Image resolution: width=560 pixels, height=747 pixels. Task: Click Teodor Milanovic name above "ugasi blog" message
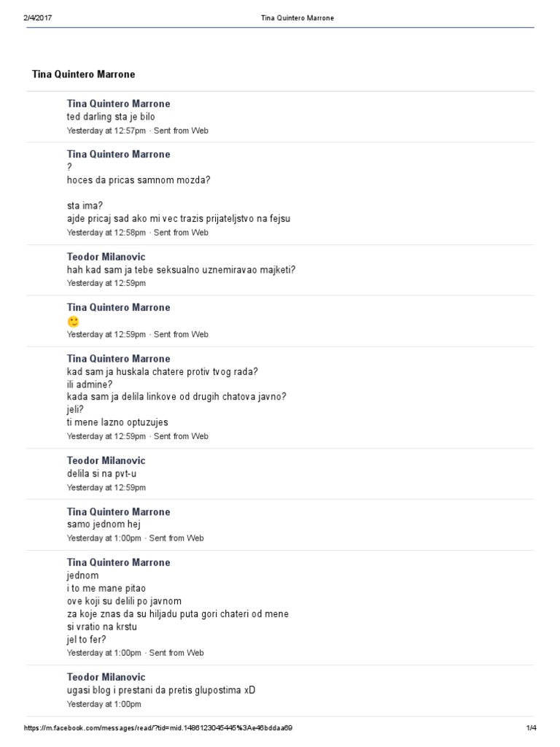point(106,677)
